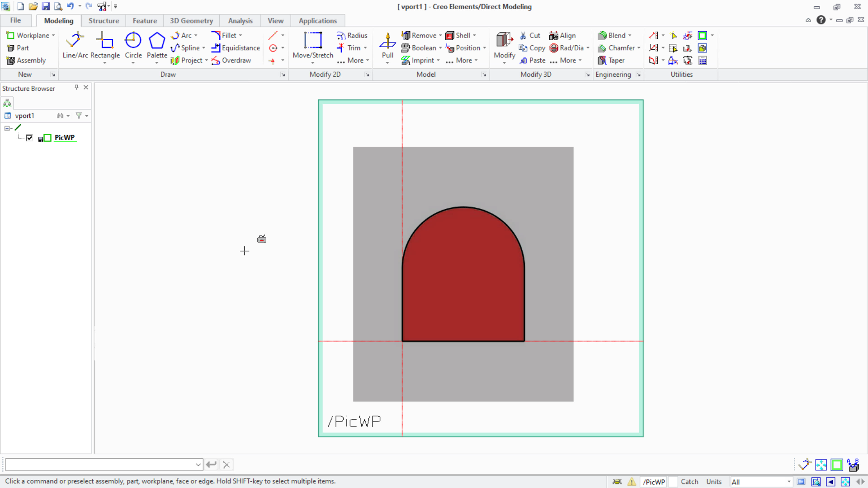Click the /PicWP status bar button
868x488 pixels.
coord(654,482)
